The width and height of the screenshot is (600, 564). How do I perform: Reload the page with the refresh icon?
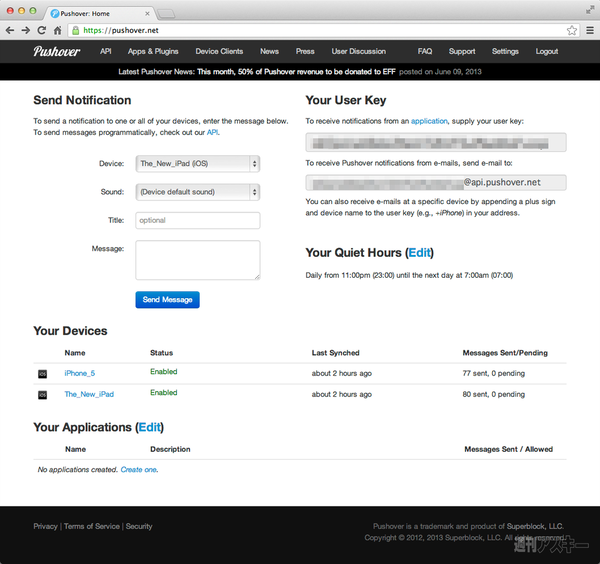[x=42, y=30]
